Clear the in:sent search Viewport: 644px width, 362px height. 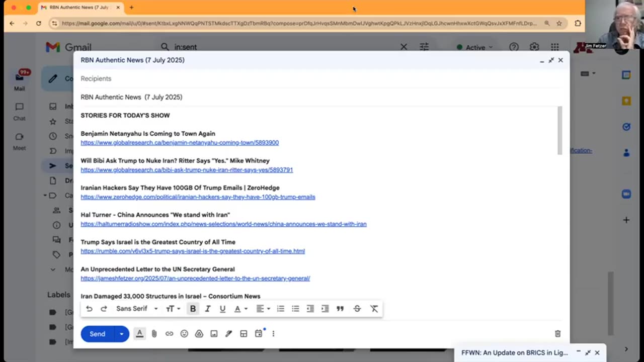404,47
